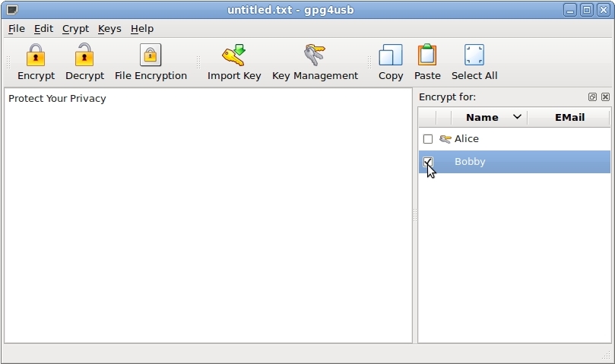Viewport: 615px width, 364px height.
Task: Close the gpg4usb window
Action: pyautogui.click(x=604, y=10)
